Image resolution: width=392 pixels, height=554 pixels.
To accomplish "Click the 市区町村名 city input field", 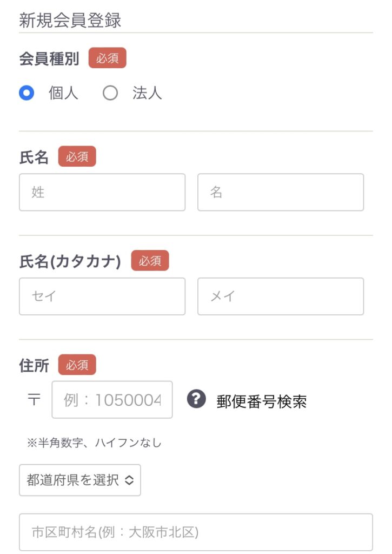I will [x=196, y=532].
